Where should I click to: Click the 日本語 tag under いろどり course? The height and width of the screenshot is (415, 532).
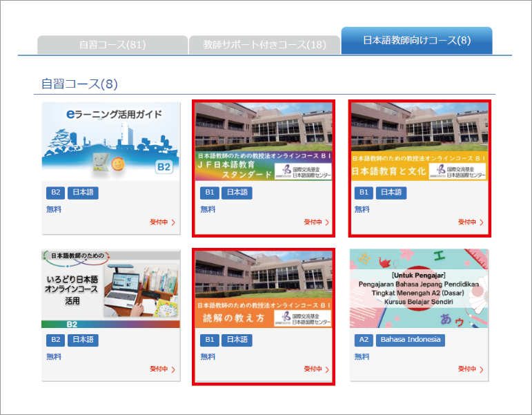[83, 340]
